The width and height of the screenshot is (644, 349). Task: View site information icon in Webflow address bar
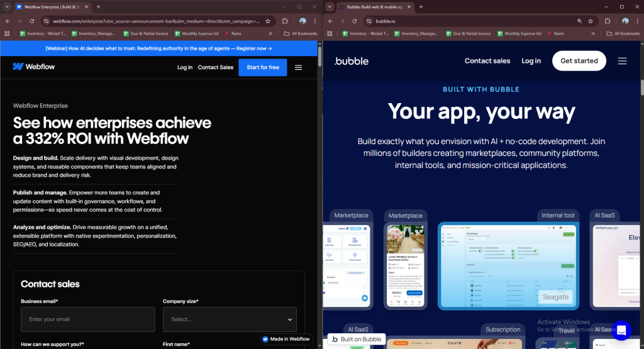coord(47,21)
